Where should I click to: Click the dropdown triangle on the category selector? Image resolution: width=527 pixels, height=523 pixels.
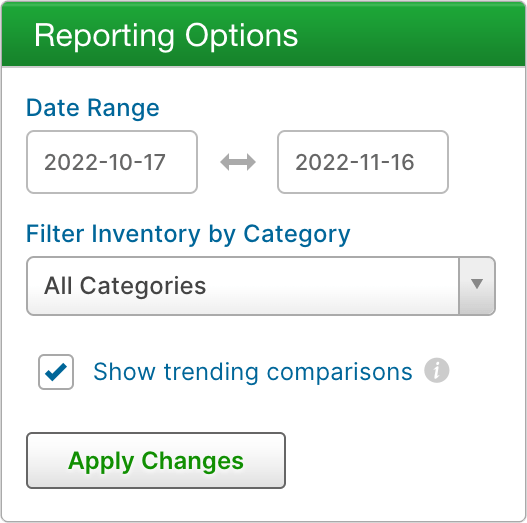click(477, 284)
